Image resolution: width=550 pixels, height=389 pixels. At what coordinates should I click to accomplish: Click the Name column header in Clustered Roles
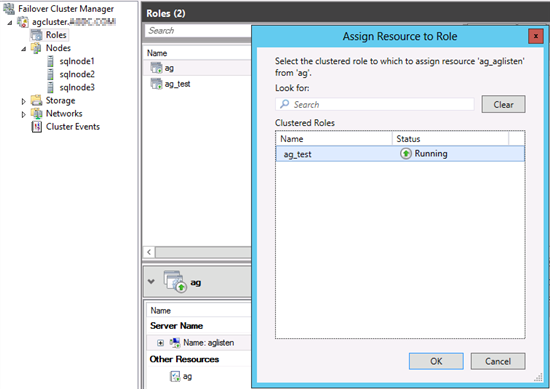pos(334,139)
